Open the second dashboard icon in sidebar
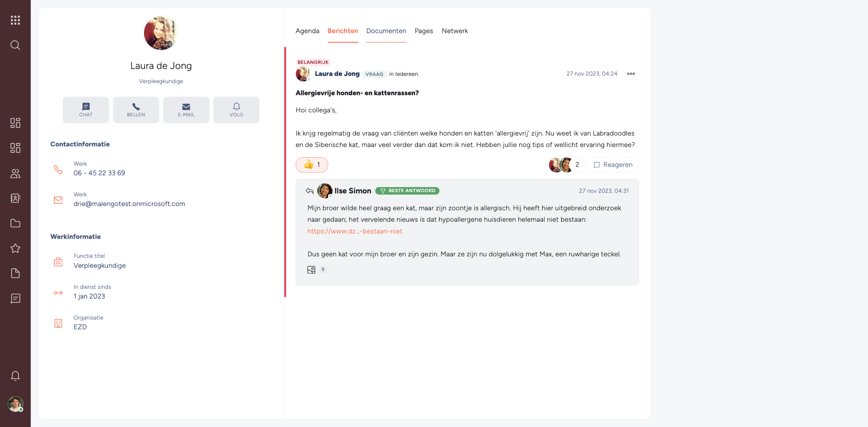868x427 pixels. [15, 148]
